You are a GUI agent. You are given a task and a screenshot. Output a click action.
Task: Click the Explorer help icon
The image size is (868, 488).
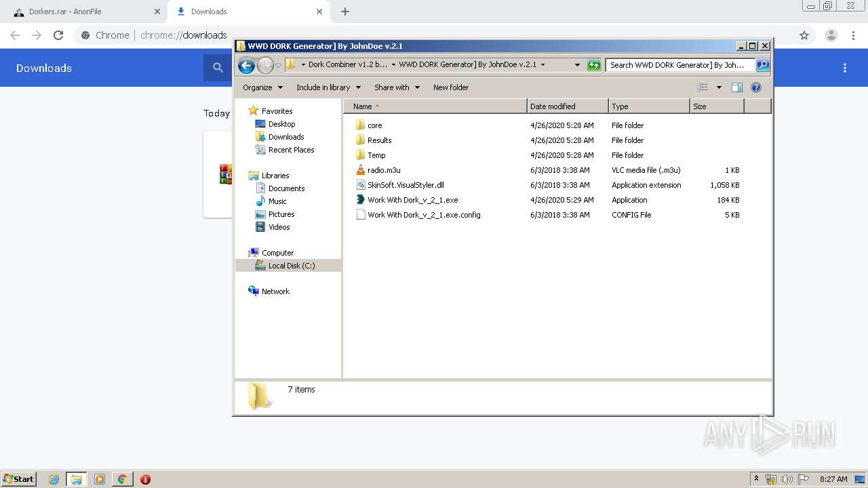point(756,87)
